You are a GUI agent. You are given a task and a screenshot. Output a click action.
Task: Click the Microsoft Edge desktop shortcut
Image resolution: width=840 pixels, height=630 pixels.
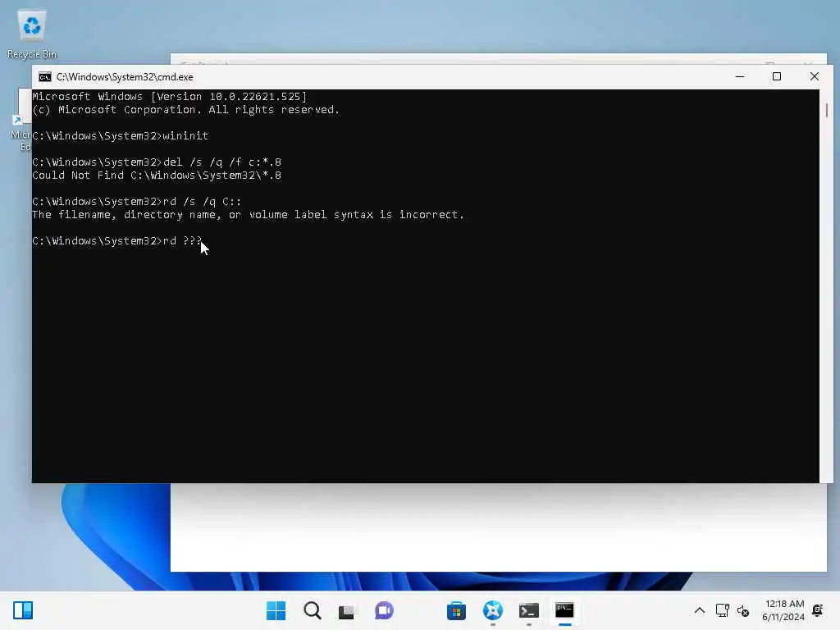(21, 121)
